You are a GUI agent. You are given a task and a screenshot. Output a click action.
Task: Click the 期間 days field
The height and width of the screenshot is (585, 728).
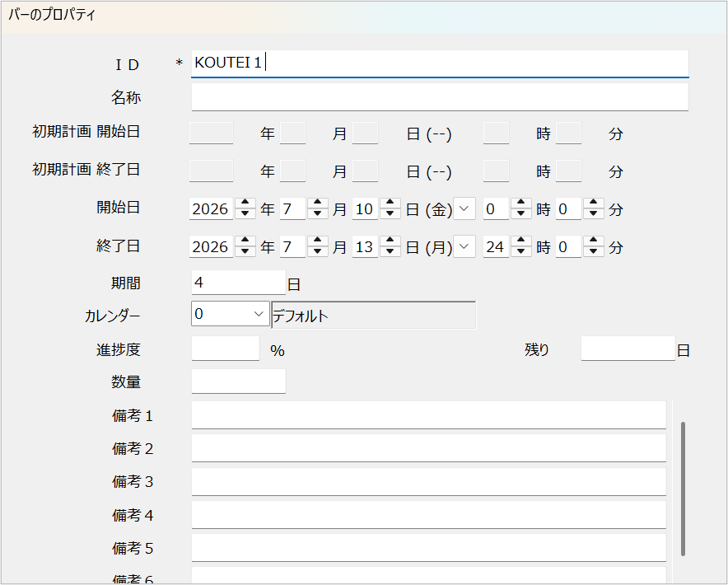(x=239, y=283)
